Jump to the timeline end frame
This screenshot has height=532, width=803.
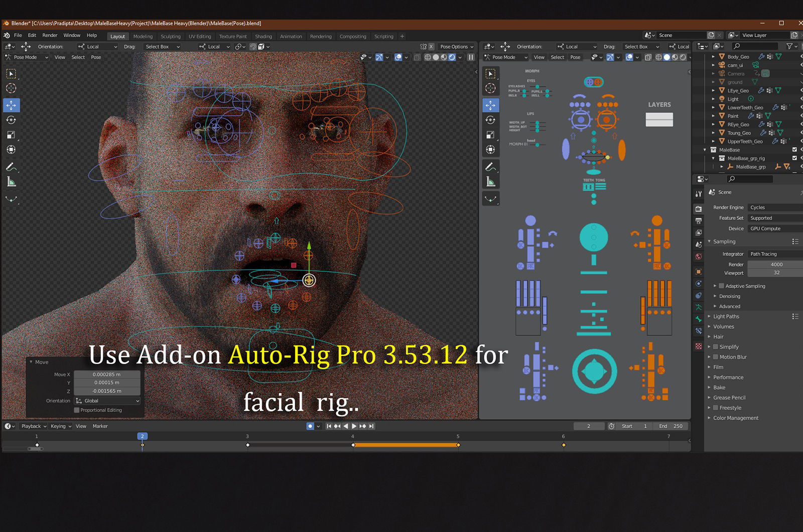(371, 426)
